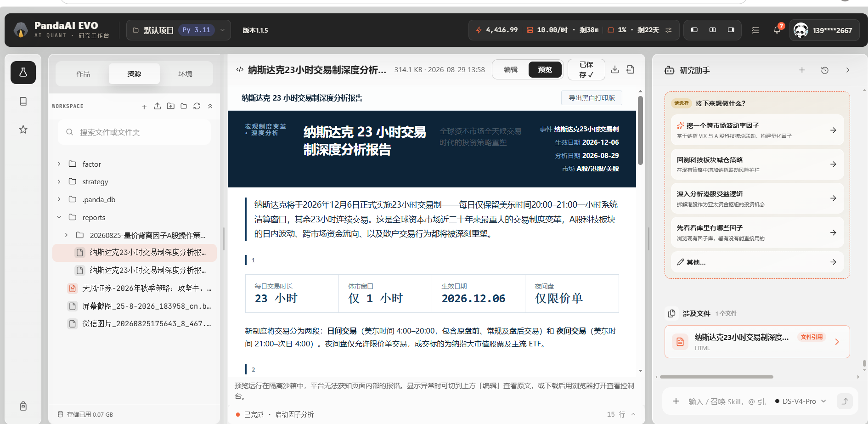Select left panel layout toggle
Screen dimensions: 868x424
[x=694, y=30]
